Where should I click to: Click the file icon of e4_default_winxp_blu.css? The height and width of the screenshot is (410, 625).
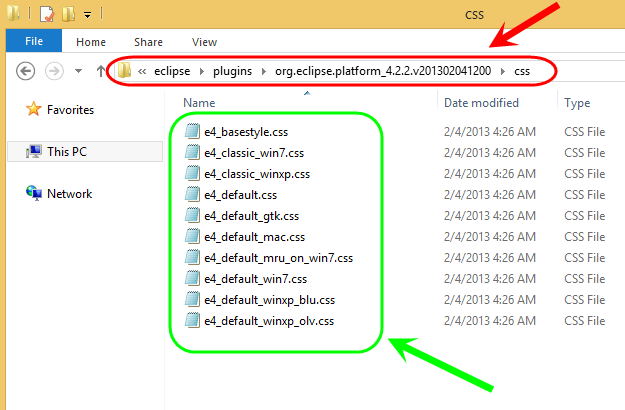193,299
